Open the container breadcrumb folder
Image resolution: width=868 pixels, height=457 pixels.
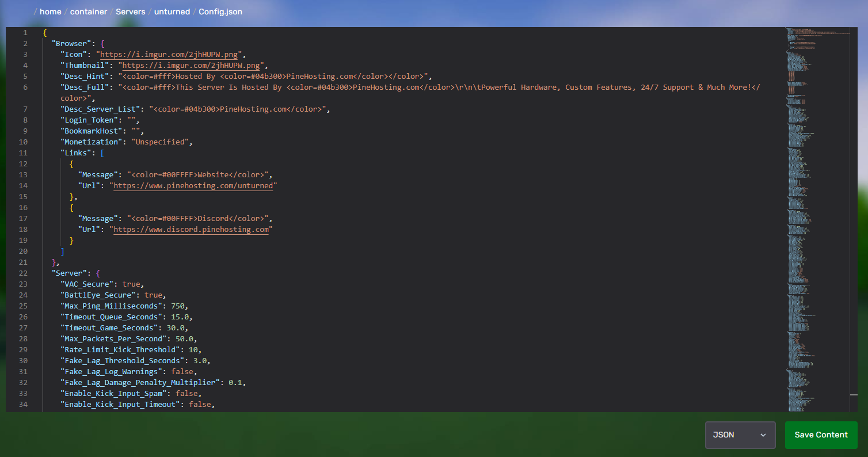[89, 12]
